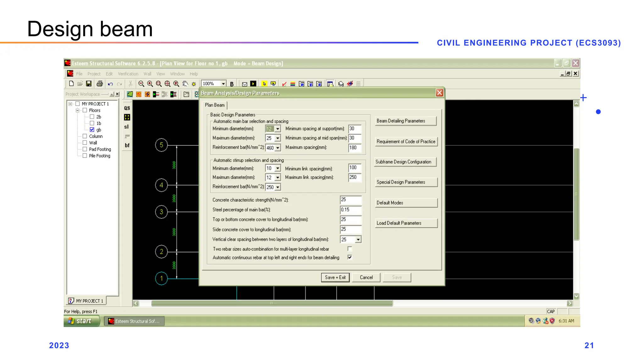
Task: Toggle the Pile Footing checkbox
Action: pos(85,156)
